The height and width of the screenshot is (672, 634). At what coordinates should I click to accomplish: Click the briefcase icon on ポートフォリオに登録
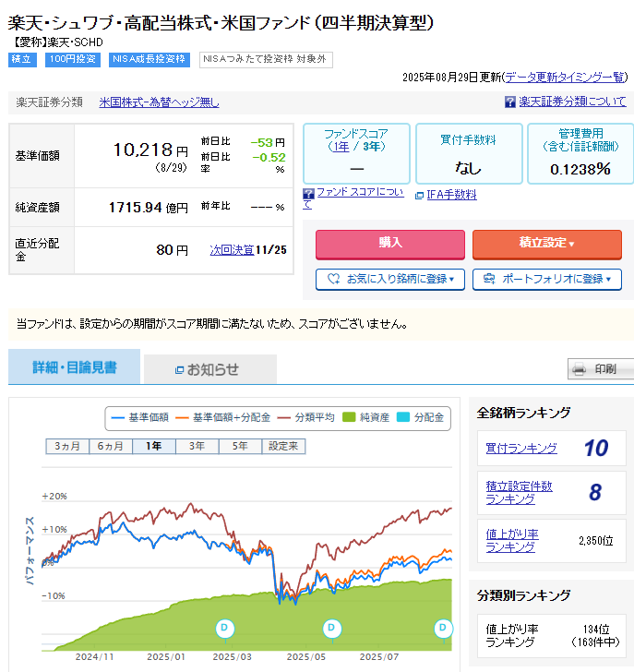coord(489,279)
